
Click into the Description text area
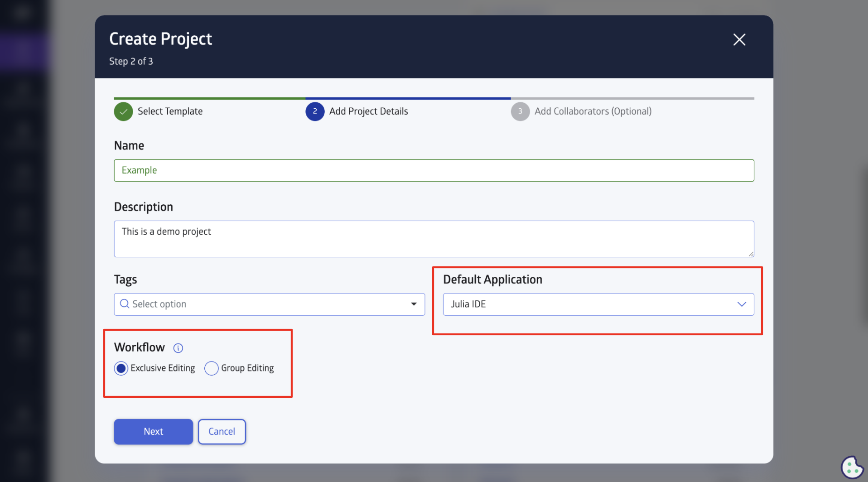coord(434,239)
